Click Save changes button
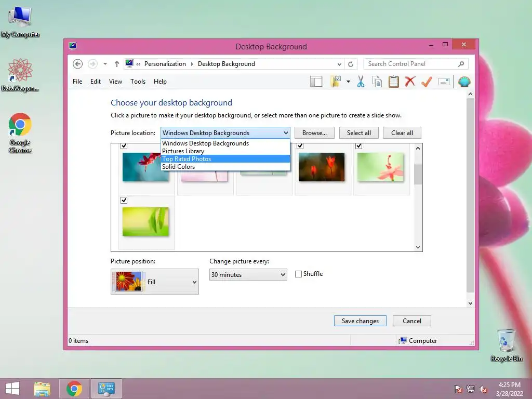The width and height of the screenshot is (532, 399). tap(360, 321)
